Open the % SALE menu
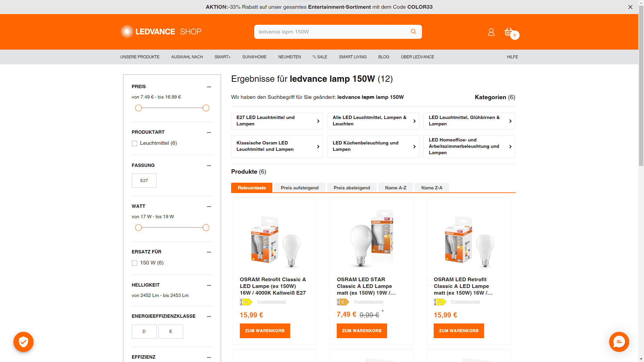The width and height of the screenshot is (644, 362). click(x=320, y=57)
